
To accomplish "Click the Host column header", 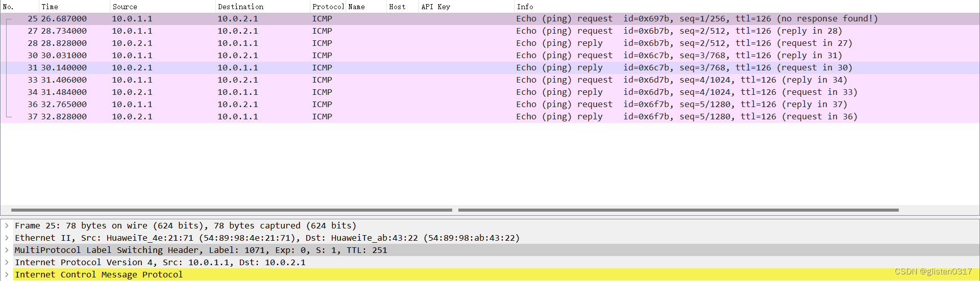I will click(403, 7).
